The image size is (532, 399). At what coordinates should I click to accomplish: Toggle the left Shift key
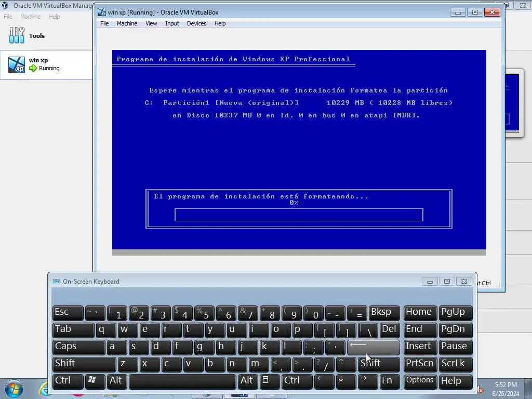pyautogui.click(x=84, y=364)
